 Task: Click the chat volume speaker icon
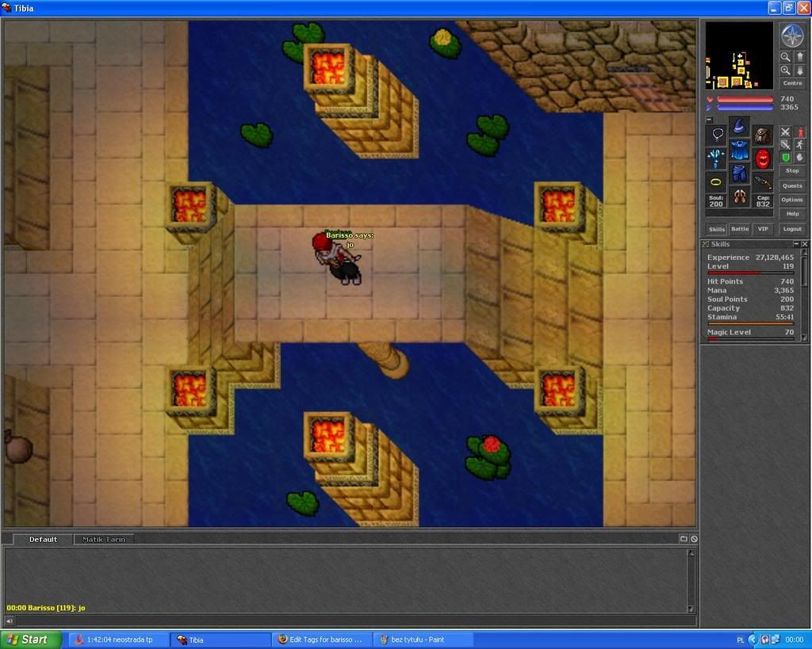pyautogui.click(x=10, y=620)
